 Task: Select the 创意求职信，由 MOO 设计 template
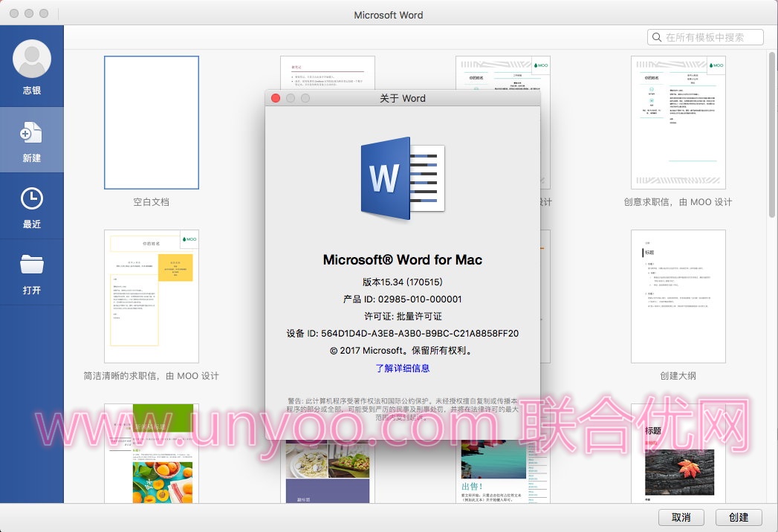(x=678, y=123)
